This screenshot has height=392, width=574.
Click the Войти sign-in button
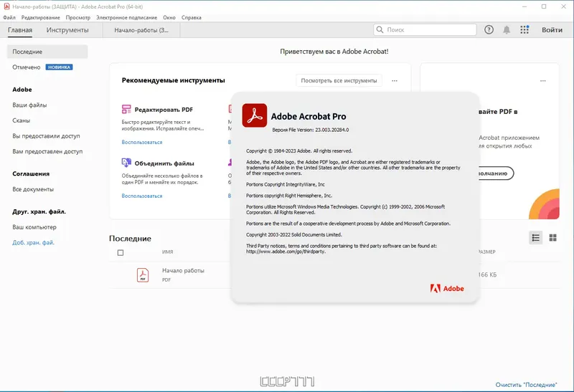[x=552, y=30]
